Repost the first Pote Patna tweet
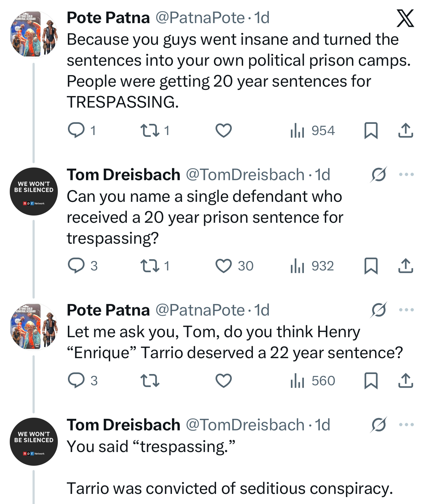This screenshot has height=504, width=426. point(150,130)
